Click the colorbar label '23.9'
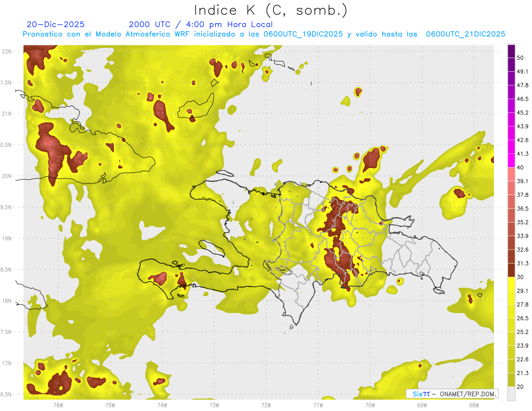Viewport: 532px width, 411px height. coord(522,346)
